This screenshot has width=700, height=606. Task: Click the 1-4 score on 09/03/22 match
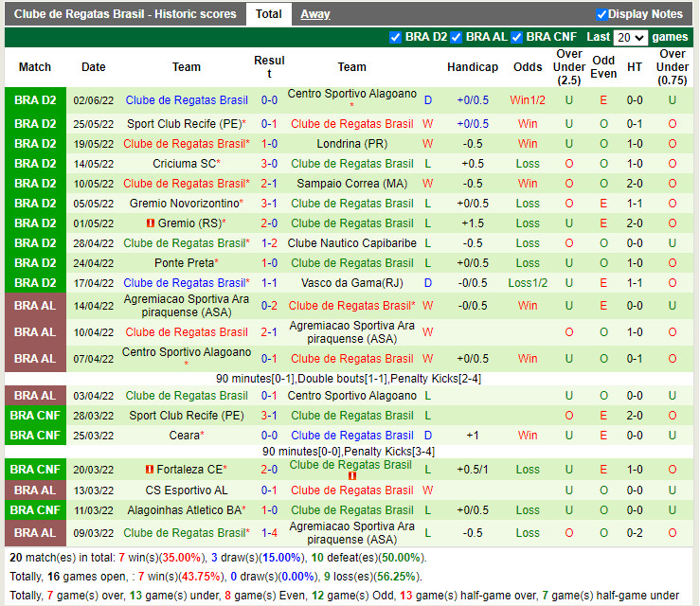pyautogui.click(x=269, y=533)
